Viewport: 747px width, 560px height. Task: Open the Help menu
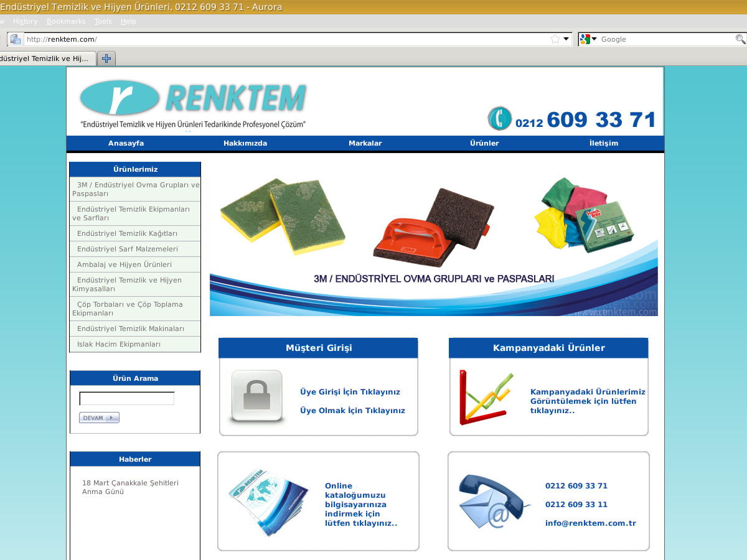(128, 21)
